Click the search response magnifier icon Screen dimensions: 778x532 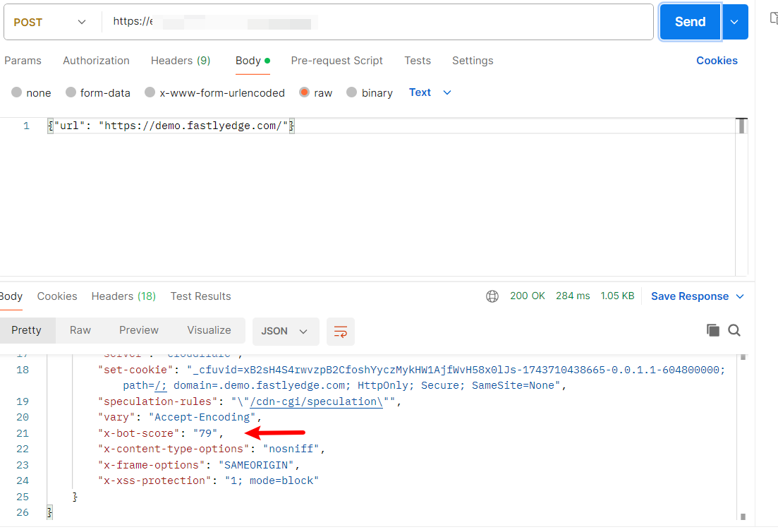[734, 330]
